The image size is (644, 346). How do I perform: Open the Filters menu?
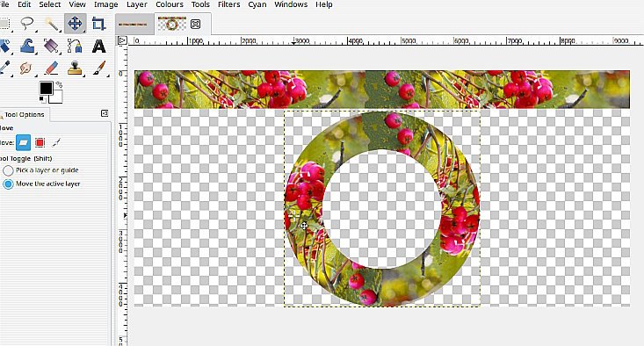tap(228, 4)
